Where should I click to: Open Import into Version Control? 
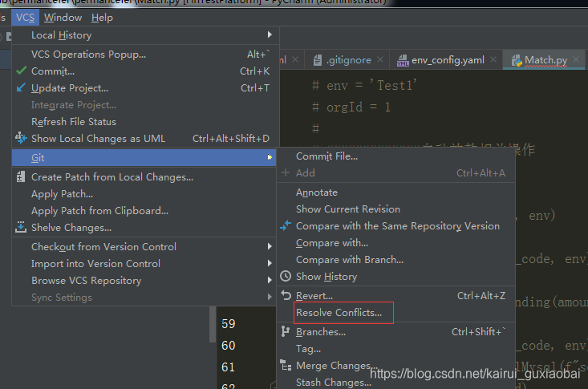(145, 263)
